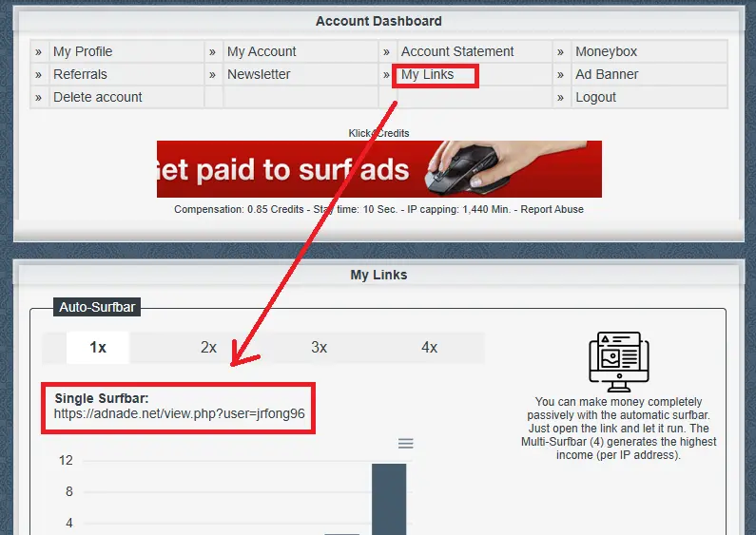Viewport: 756px width, 535px height.
Task: Select Ad Banner menu item
Action: pyautogui.click(x=607, y=74)
